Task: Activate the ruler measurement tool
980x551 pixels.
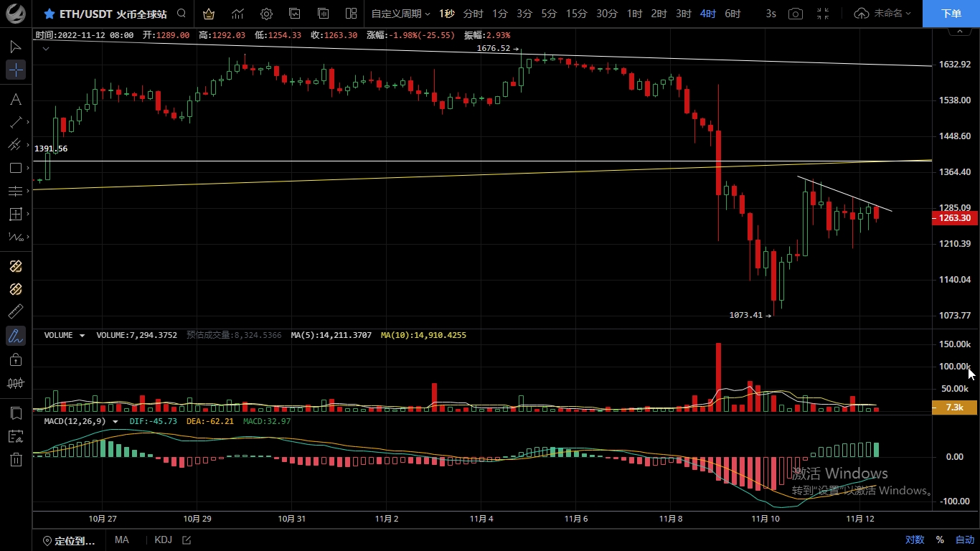Action: click(16, 311)
